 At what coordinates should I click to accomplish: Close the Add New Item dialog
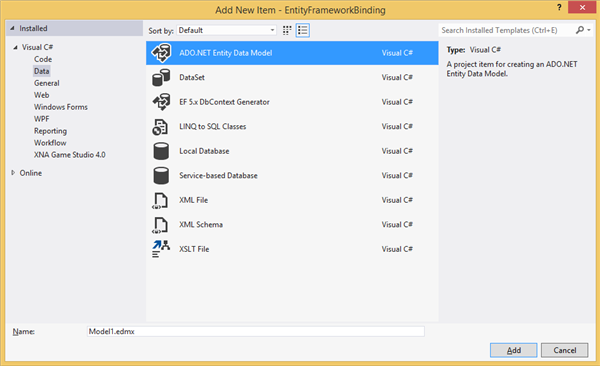tap(582, 7)
